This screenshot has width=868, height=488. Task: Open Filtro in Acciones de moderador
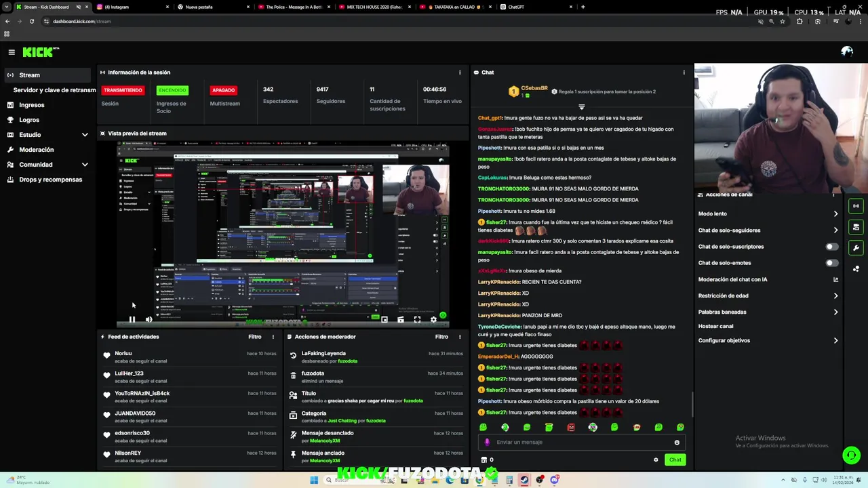441,337
